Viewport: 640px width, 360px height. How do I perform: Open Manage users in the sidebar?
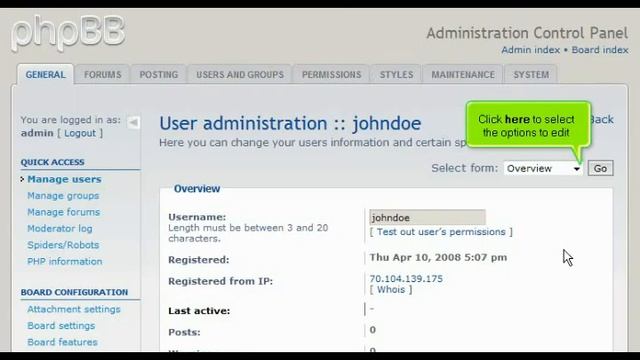64,179
